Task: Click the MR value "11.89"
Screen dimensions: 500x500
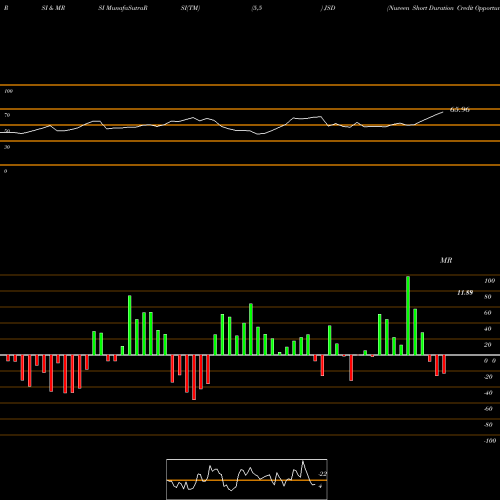Action: pyautogui.click(x=465, y=293)
